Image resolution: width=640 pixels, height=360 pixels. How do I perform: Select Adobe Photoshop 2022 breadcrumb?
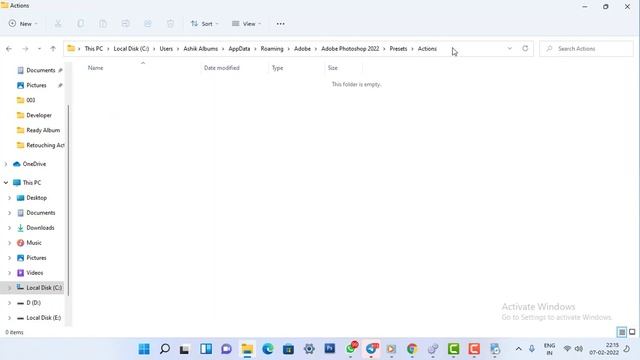350,49
